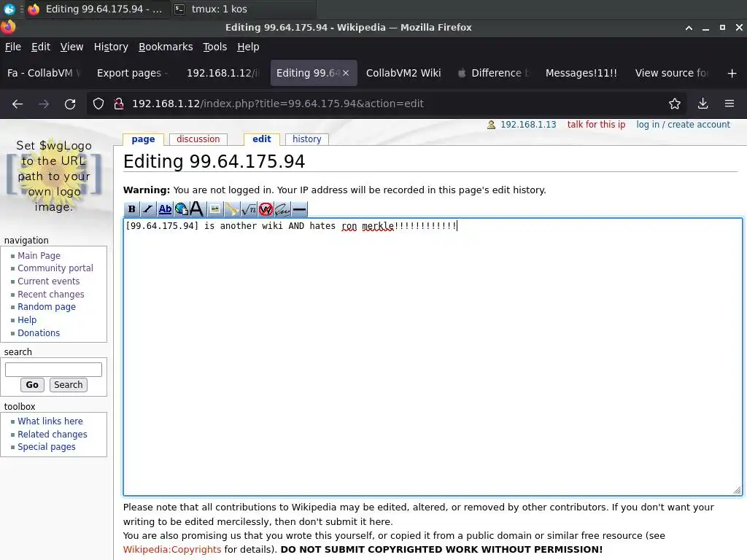
Task: Focus the wiki search input box
Action: tap(53, 370)
